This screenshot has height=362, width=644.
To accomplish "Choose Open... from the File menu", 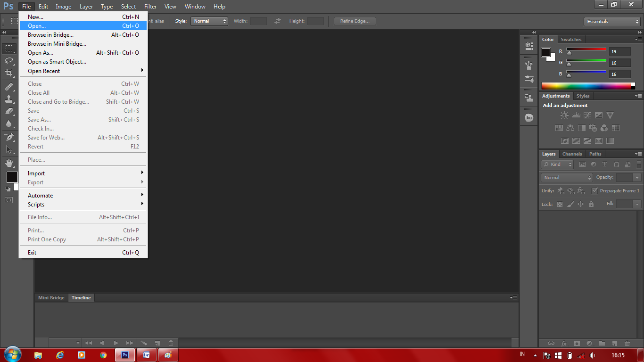I will [x=83, y=26].
